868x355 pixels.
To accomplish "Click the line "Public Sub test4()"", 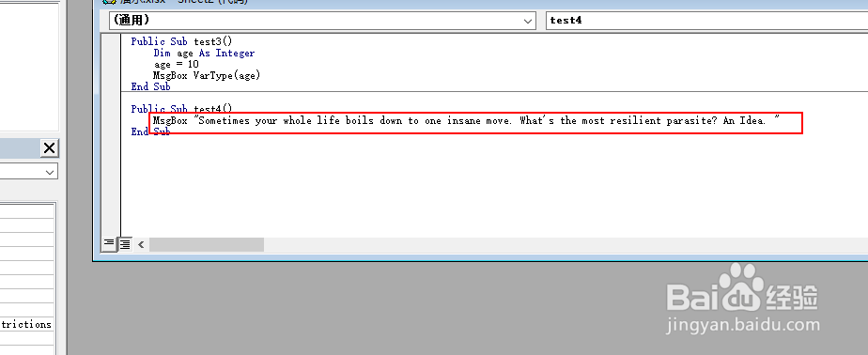I will tap(181, 109).
